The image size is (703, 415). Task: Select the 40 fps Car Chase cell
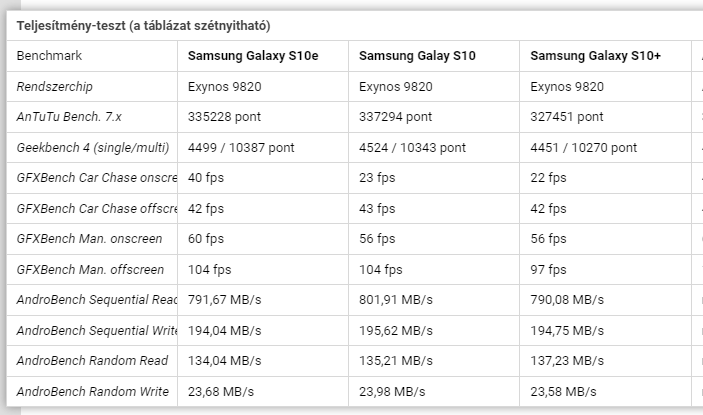tap(206, 178)
